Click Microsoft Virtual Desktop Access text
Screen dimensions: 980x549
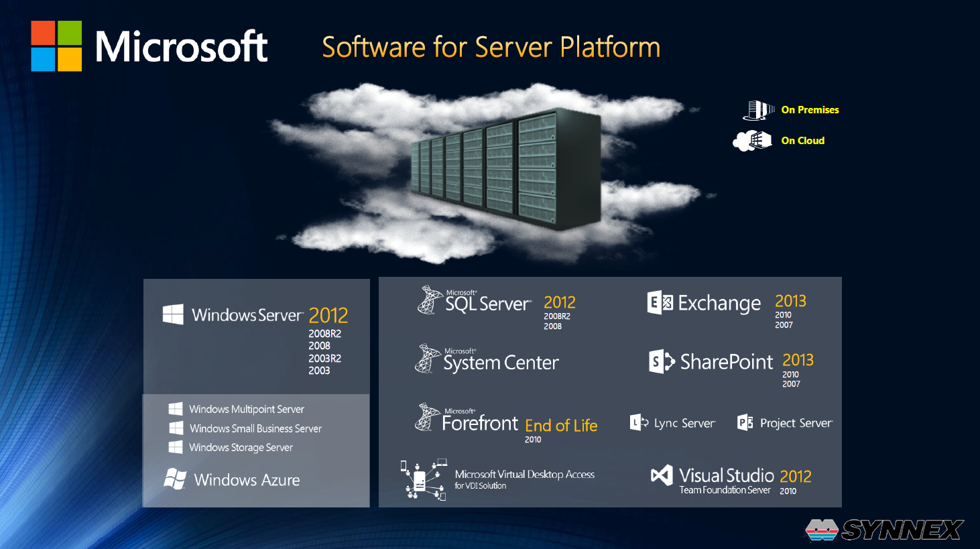click(525, 475)
